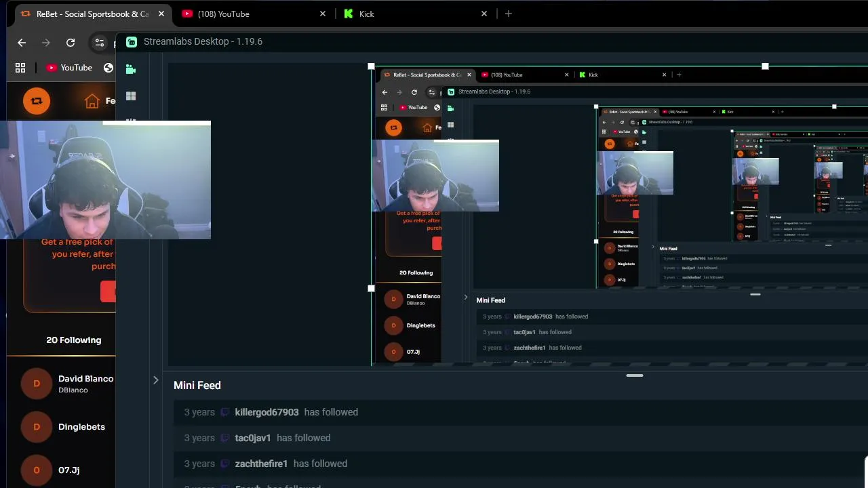Close the Kick tab

[x=484, y=14]
